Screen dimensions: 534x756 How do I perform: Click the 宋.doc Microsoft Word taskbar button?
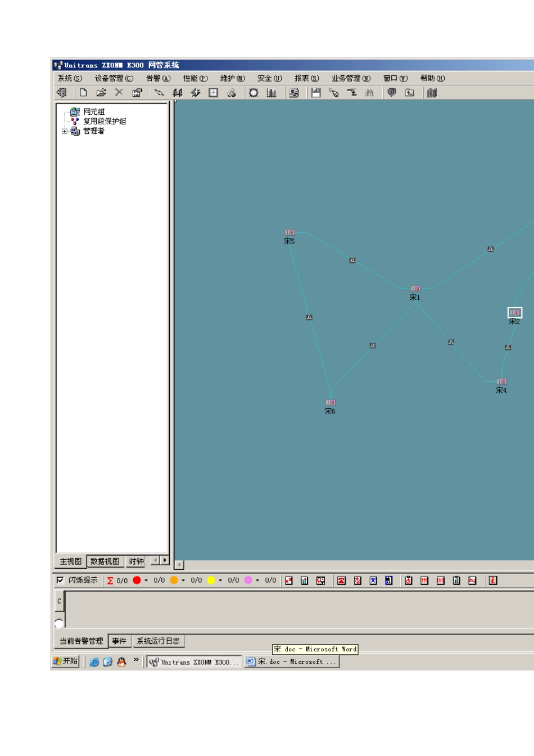tap(292, 662)
